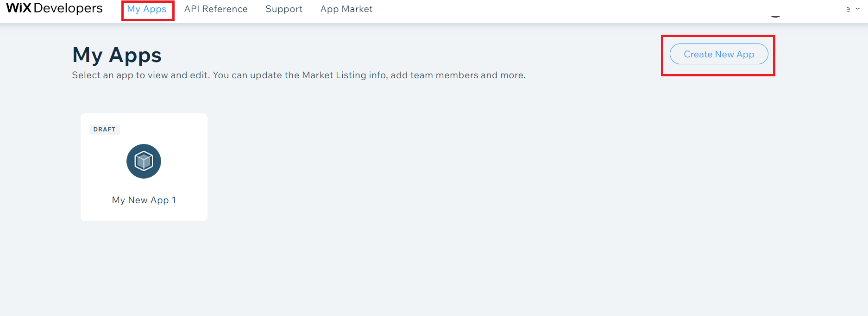Click the truncated username beside the chevron
This screenshot has width=868, height=316.
(848, 9)
